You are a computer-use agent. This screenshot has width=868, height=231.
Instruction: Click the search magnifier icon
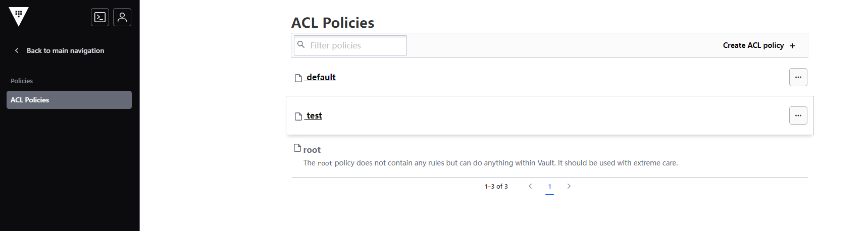(301, 44)
